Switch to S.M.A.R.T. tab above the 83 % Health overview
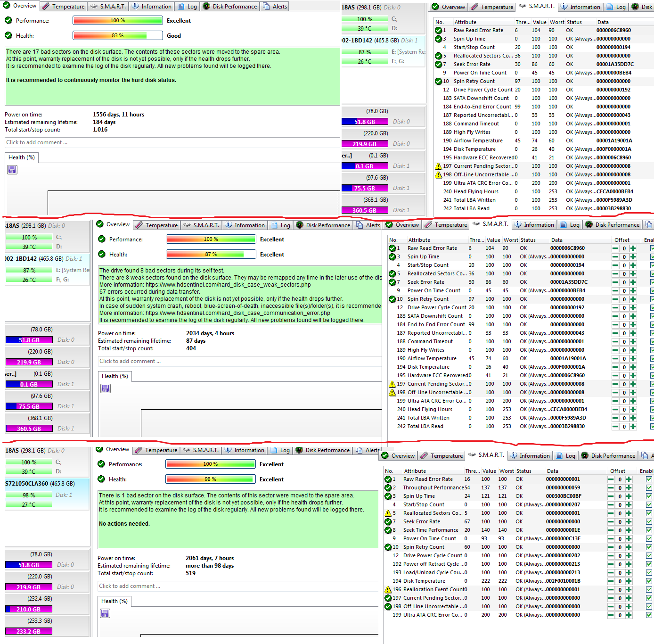This screenshot has height=644, width=654. (108, 7)
